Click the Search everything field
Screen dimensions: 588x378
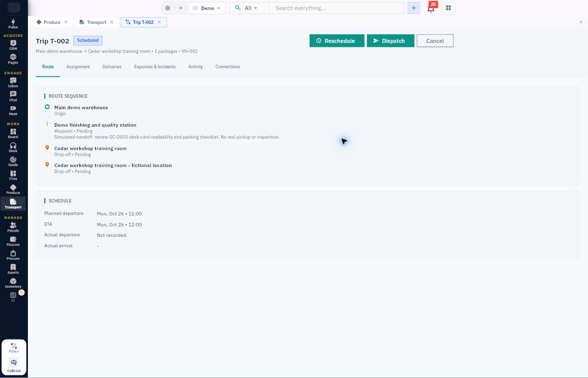[337, 8]
